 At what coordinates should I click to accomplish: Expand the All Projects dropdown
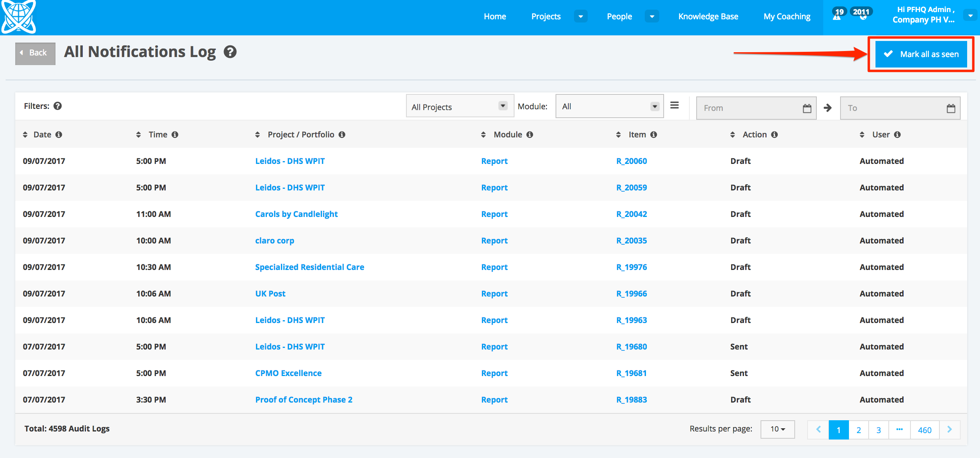(x=459, y=106)
